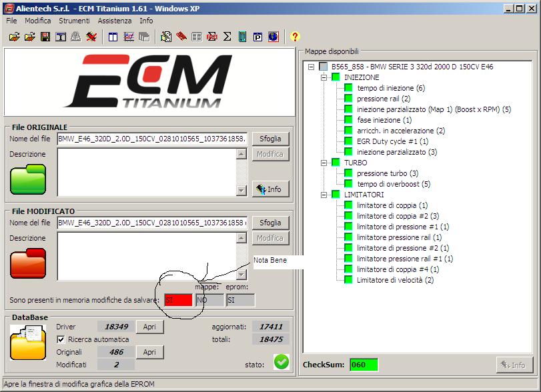Click Apri next to Originali count
Image resolution: width=541 pixels, height=392 pixels.
tap(149, 353)
